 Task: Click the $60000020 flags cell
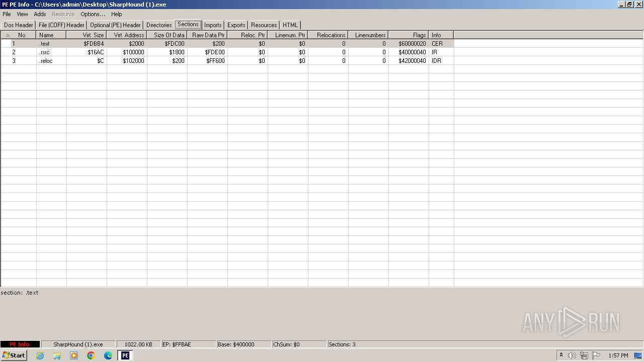coord(409,44)
